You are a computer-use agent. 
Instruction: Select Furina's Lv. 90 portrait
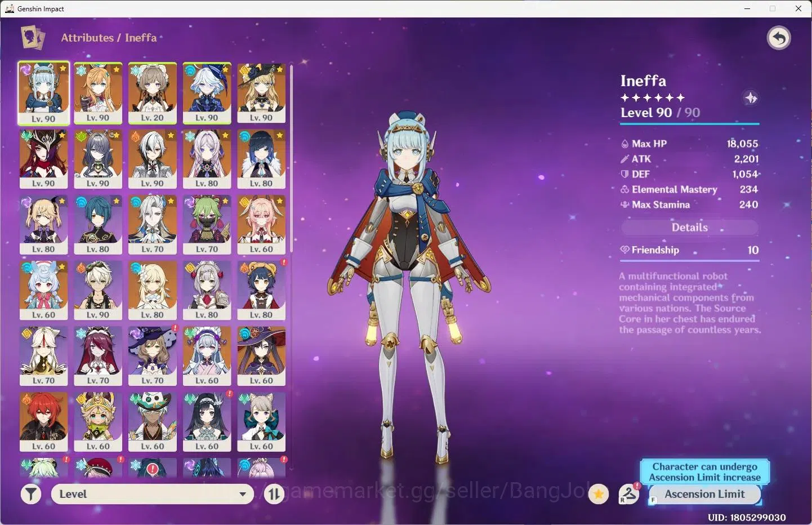(207, 93)
